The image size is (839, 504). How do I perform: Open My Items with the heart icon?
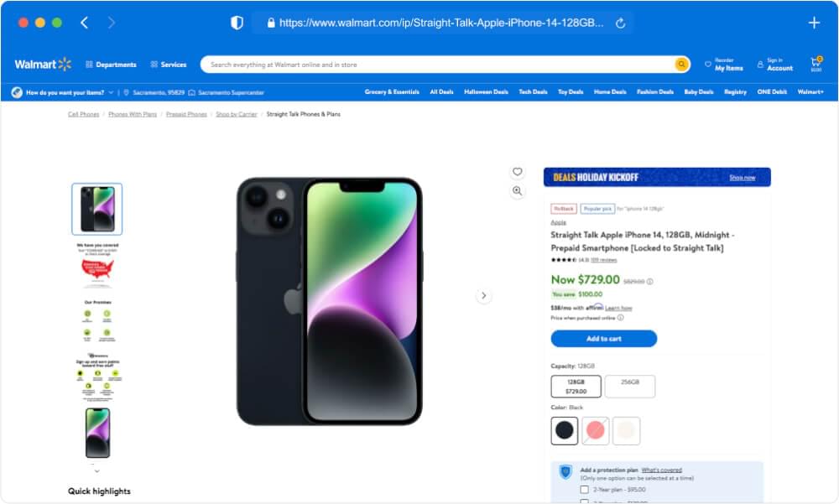tap(709, 64)
